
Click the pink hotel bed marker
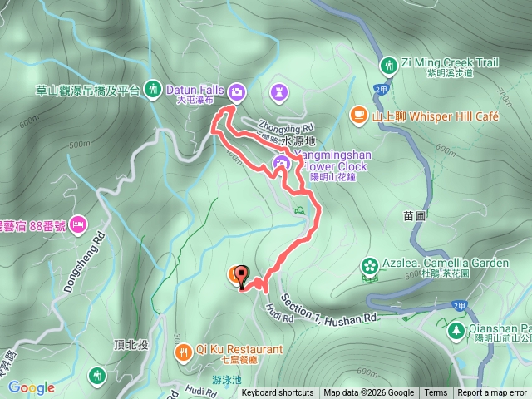coord(78,224)
